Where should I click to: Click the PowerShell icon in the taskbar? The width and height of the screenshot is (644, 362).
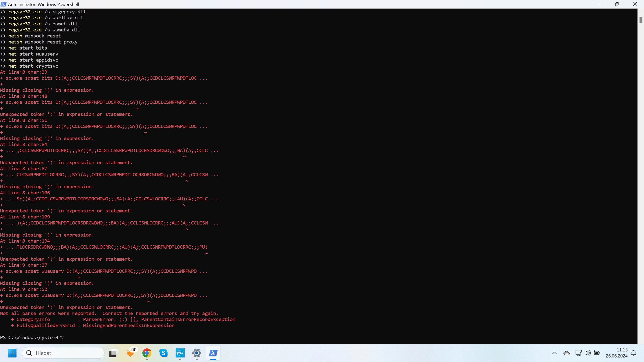coord(213,353)
